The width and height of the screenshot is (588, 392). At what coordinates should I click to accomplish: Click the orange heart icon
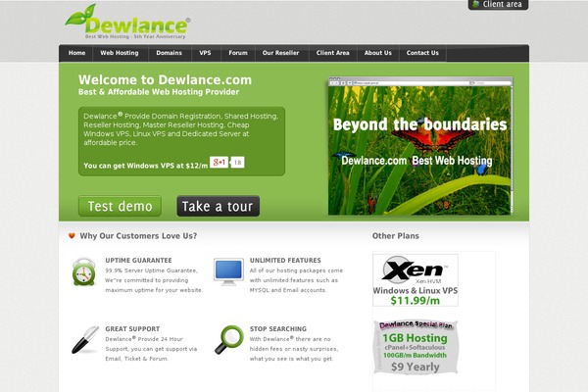pos(72,235)
